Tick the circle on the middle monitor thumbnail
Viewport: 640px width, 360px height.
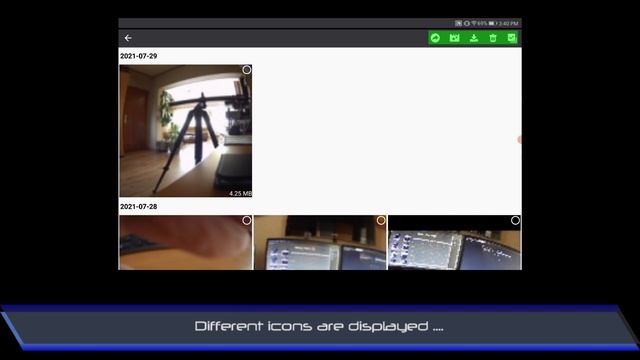(x=381, y=220)
